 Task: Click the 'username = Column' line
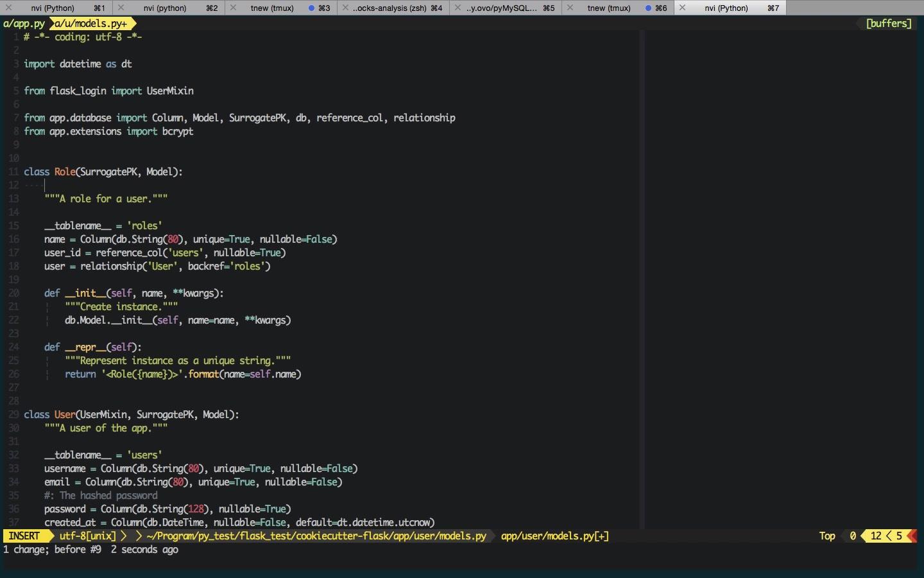click(201, 469)
